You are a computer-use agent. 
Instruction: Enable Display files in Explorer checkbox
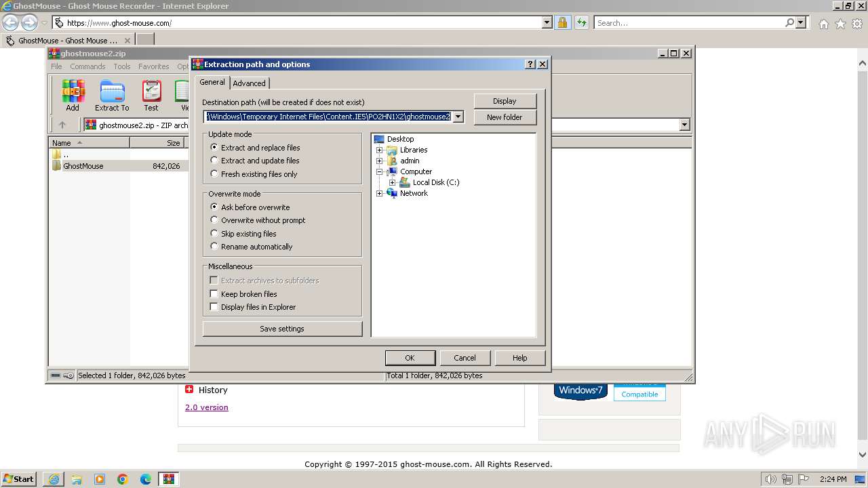click(253, 307)
